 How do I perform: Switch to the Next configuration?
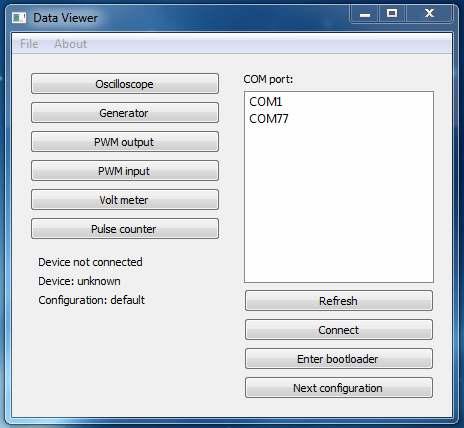pyautogui.click(x=339, y=388)
